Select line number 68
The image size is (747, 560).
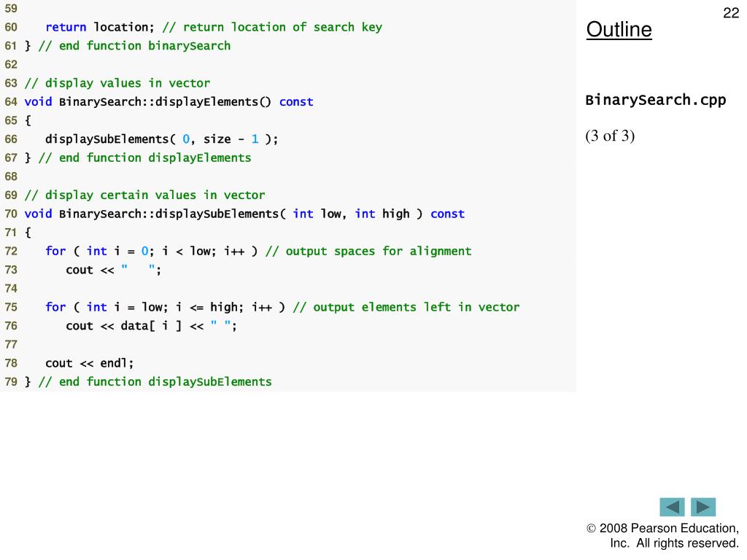coord(11,176)
